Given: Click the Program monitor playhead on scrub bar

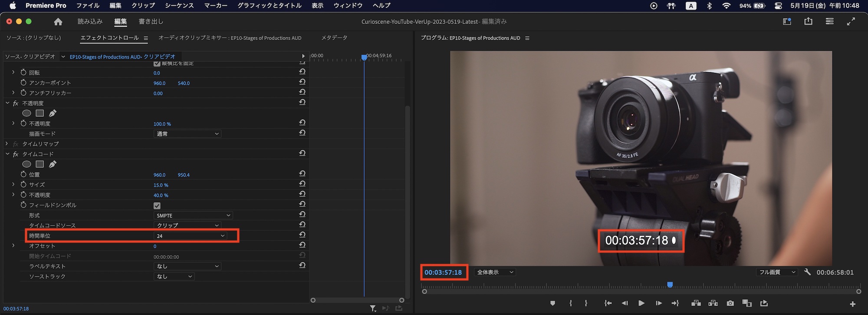Looking at the screenshot, I should (670, 285).
